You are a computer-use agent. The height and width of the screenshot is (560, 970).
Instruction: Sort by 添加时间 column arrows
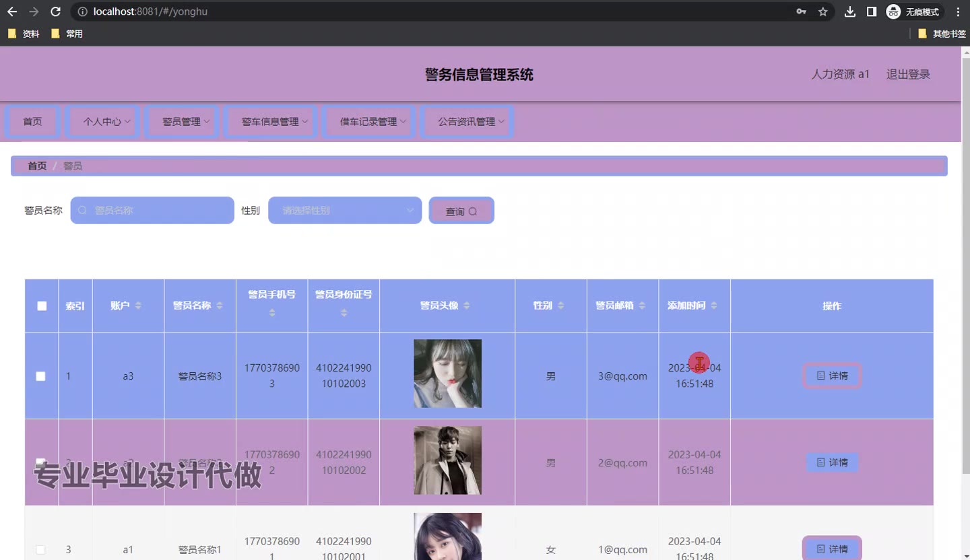pyautogui.click(x=713, y=306)
